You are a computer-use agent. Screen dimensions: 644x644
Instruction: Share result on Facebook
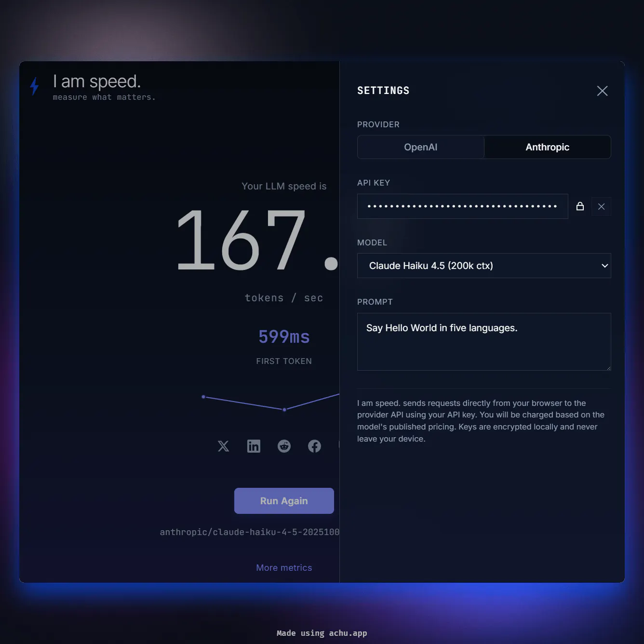click(x=314, y=446)
